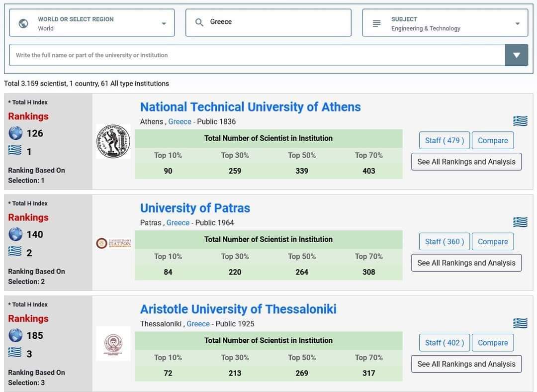The height and width of the screenshot is (392, 537).
Task: Click Greece link under National Technical University
Action: [180, 122]
